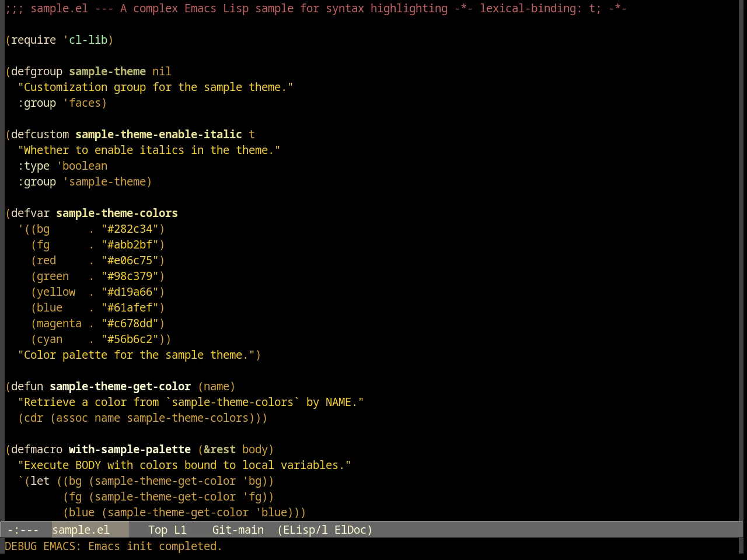Screen dimensions: 747x560
Task: Click the docstring 'Customization group for the sample theme.'
Action: pos(155,87)
